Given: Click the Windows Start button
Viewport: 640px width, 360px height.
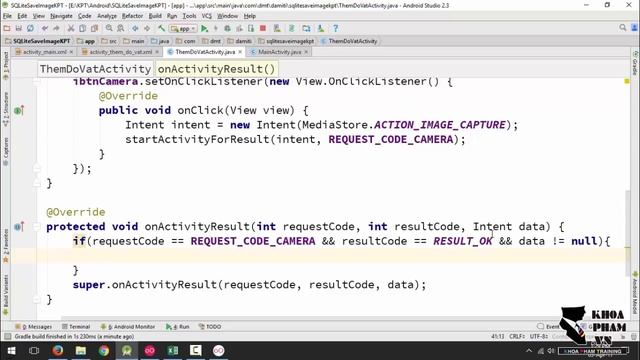Looking at the screenshot, I should click(11, 351).
